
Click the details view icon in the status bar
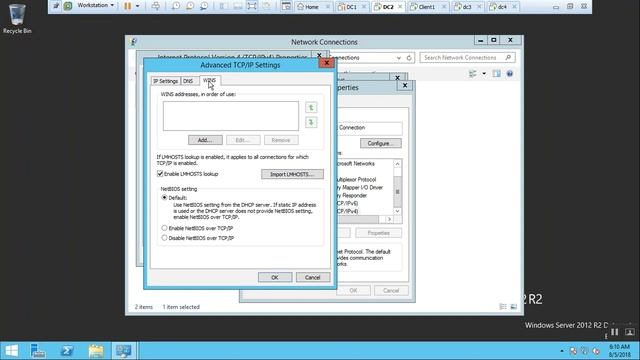click(x=503, y=307)
